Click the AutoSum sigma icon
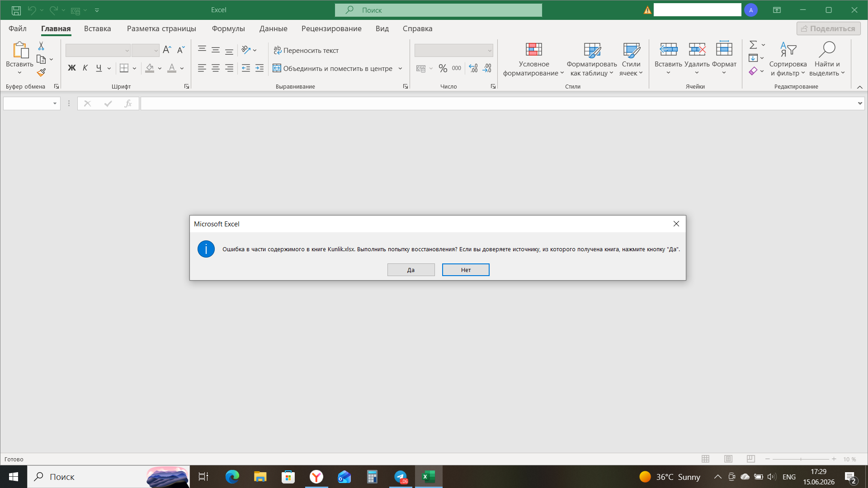 pos(753,45)
